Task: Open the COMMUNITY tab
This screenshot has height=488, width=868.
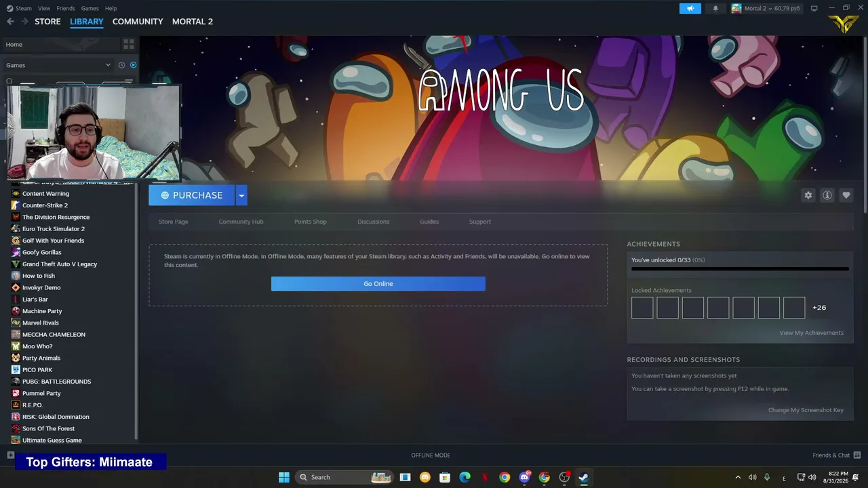Action: (138, 22)
